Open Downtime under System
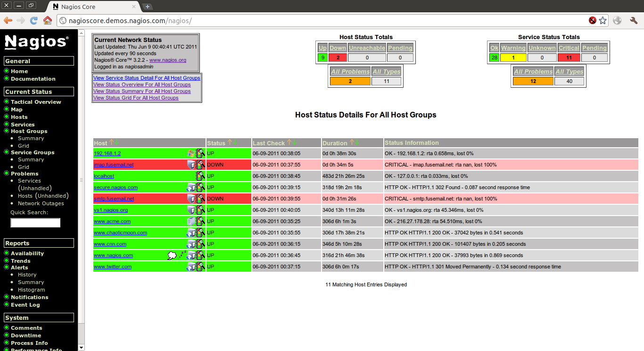 tap(26, 335)
